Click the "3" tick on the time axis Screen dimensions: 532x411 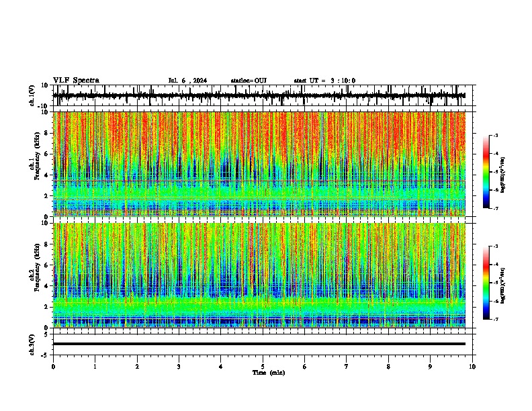(179, 367)
